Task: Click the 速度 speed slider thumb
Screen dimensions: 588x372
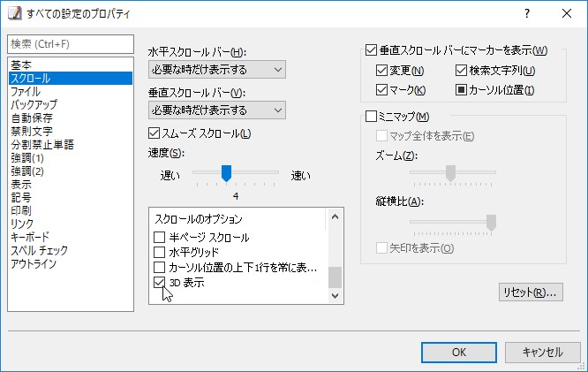Action: tap(226, 173)
